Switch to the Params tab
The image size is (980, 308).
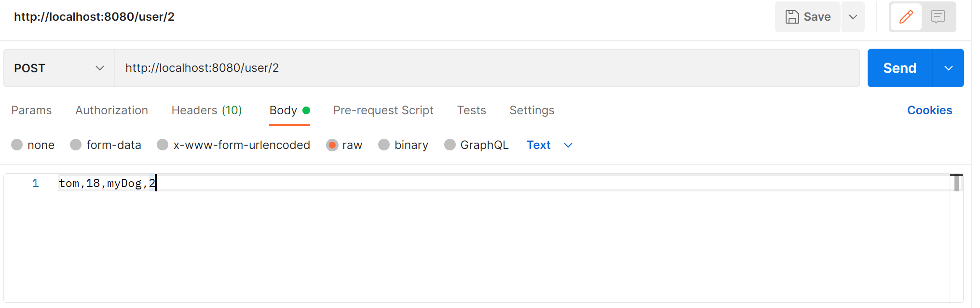pos(31,110)
